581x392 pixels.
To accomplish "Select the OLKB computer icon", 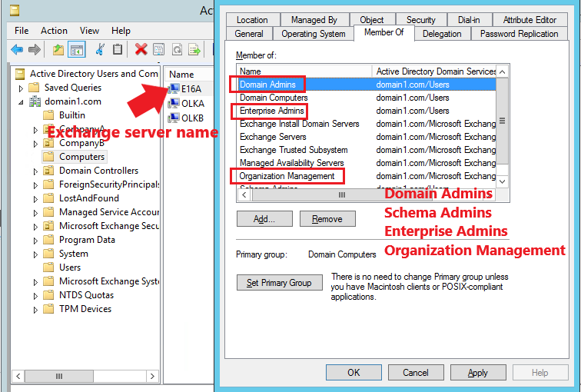I will [174, 118].
